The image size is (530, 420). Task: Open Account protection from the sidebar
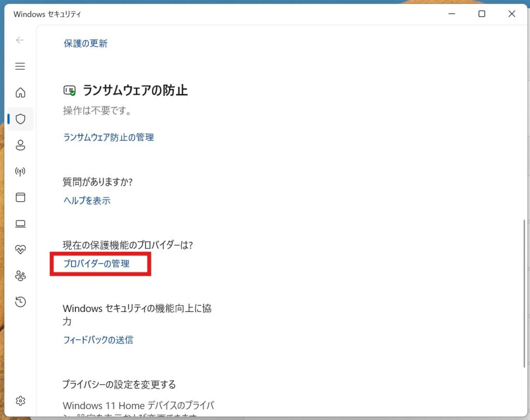pos(20,145)
